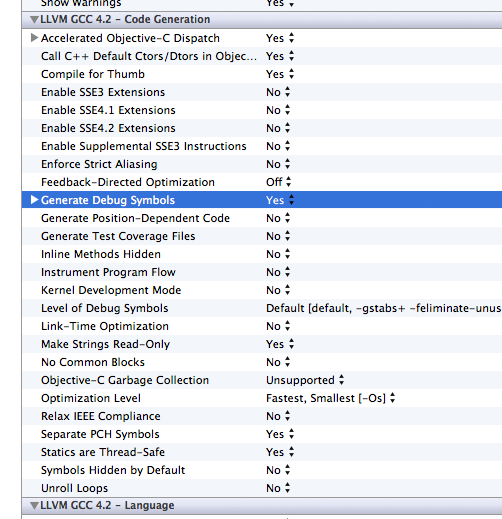Select the Enable SSE3 Extensions setting name

103,92
